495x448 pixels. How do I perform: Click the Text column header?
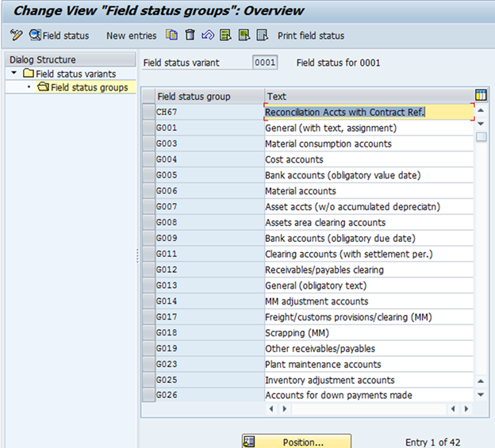point(369,96)
